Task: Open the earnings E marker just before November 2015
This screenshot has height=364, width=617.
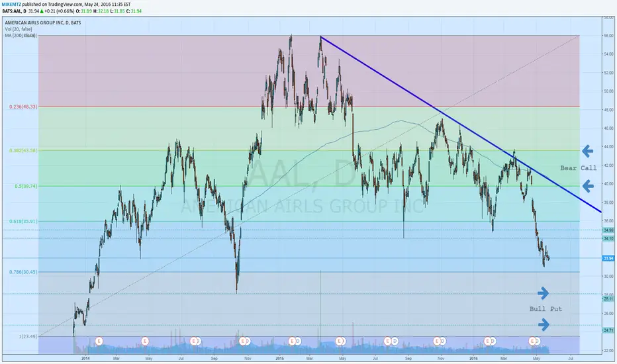Action: coord(437,341)
